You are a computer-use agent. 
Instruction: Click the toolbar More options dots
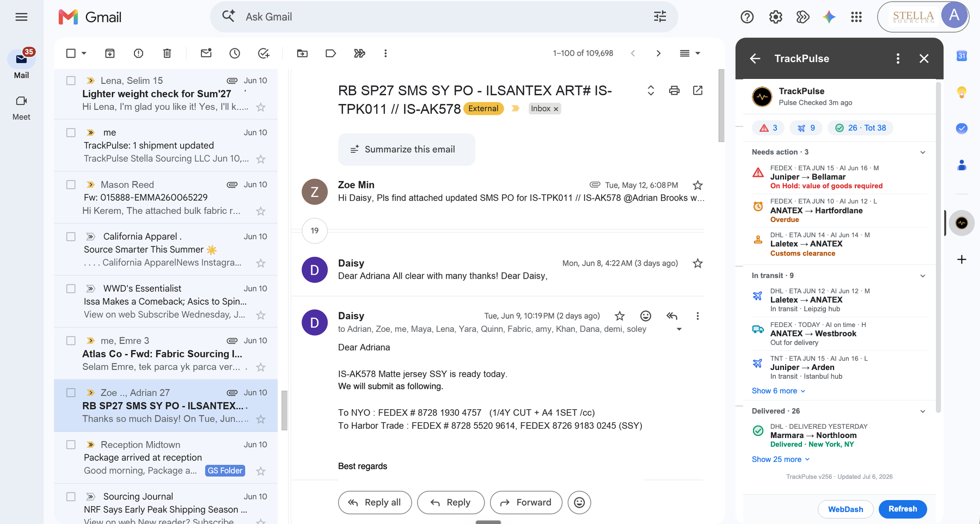[385, 53]
